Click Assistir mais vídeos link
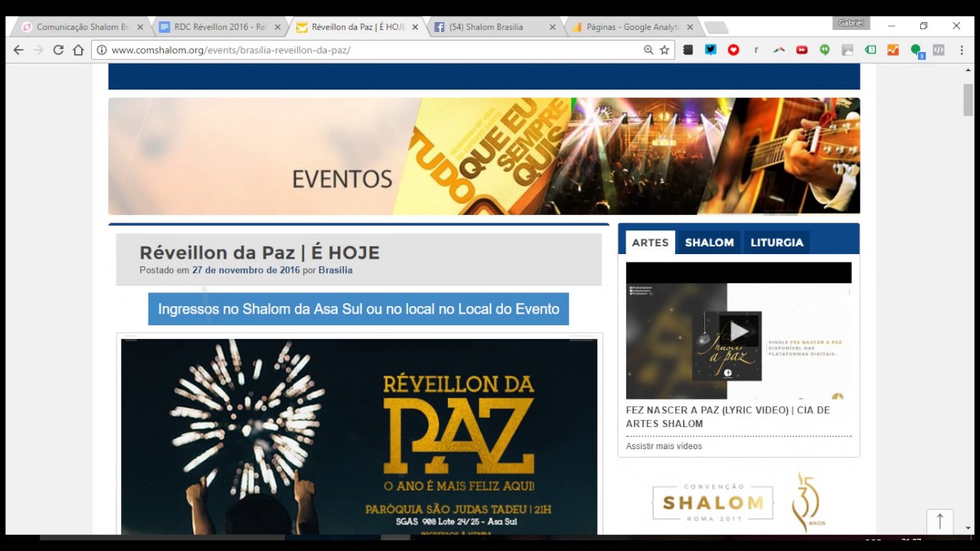Screen dimensions: 980x551 664,446
